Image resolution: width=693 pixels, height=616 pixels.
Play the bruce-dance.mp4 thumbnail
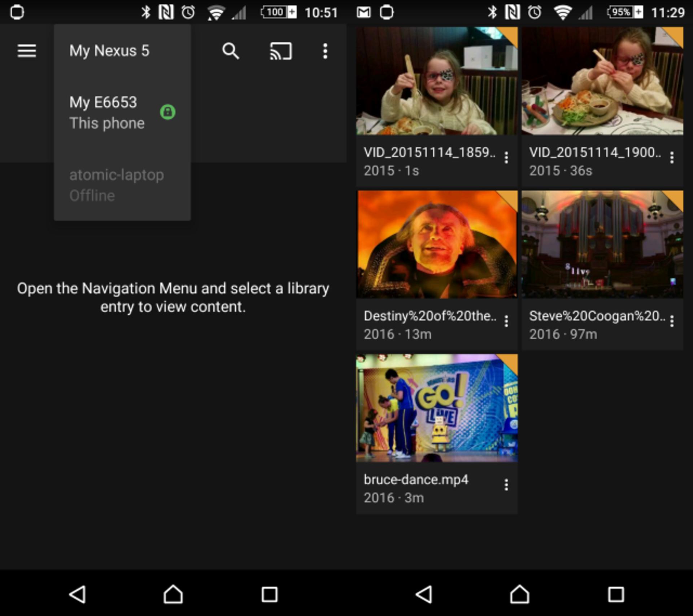click(437, 408)
